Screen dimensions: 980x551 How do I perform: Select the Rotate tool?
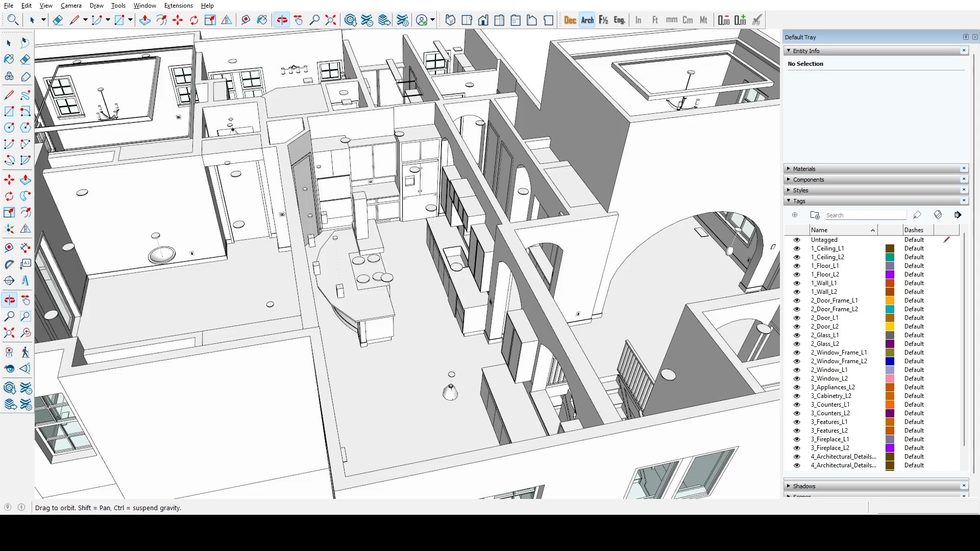[x=9, y=196]
